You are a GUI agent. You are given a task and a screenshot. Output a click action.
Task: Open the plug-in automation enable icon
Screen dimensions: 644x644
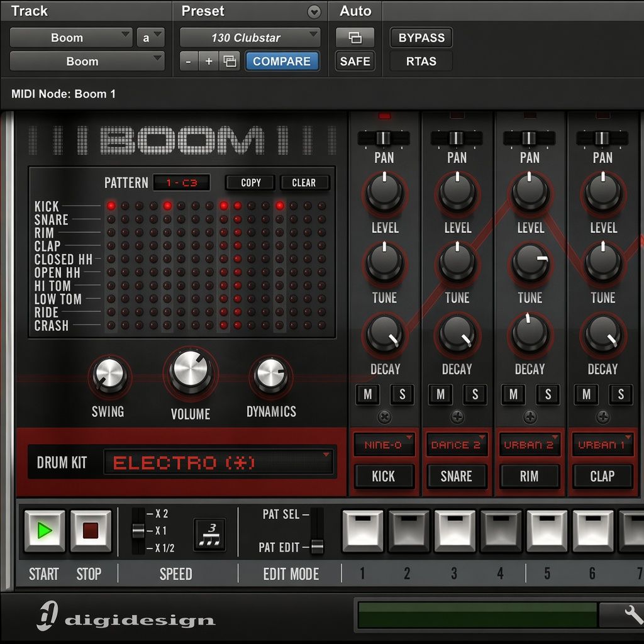pyautogui.click(x=355, y=38)
